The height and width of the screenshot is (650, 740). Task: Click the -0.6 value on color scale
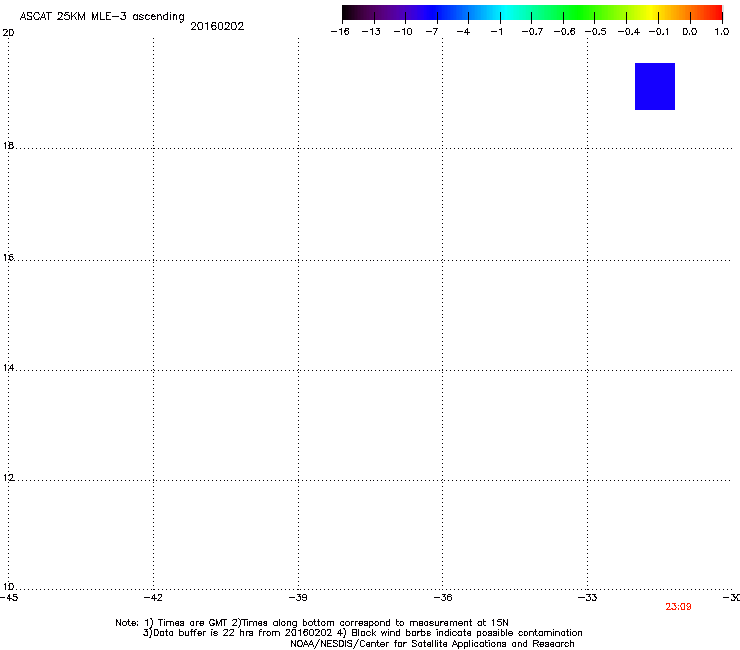[564, 32]
